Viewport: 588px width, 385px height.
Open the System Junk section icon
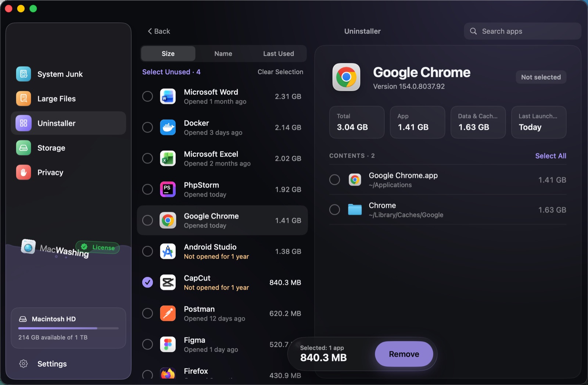pyautogui.click(x=24, y=74)
